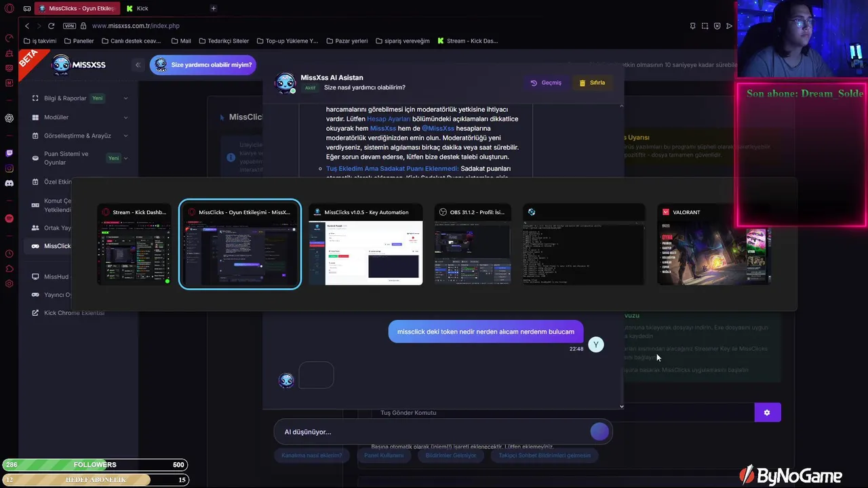This screenshot has width=868, height=488.
Task: Select the MissClicks - Oyun Etkileşimi window thumbnail
Action: [240, 245]
